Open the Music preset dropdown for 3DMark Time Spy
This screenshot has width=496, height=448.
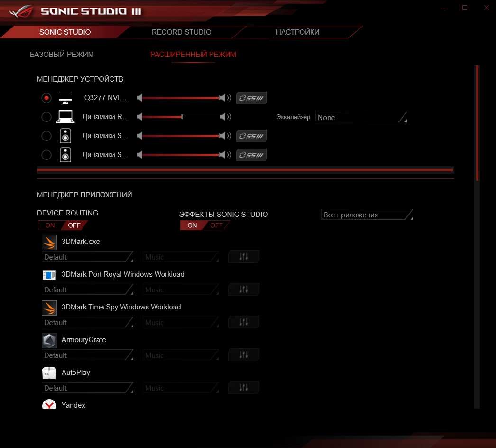[x=181, y=322]
